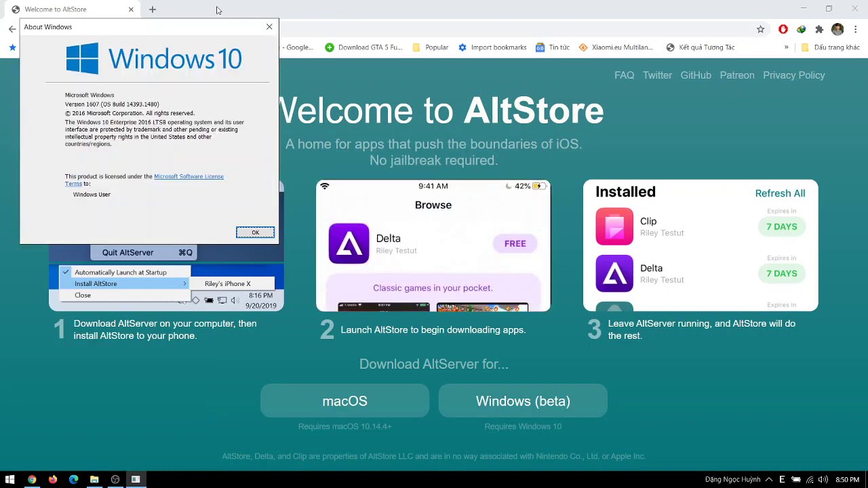Open the Patreon link on AltStore page
The image size is (868, 488).
tap(737, 75)
